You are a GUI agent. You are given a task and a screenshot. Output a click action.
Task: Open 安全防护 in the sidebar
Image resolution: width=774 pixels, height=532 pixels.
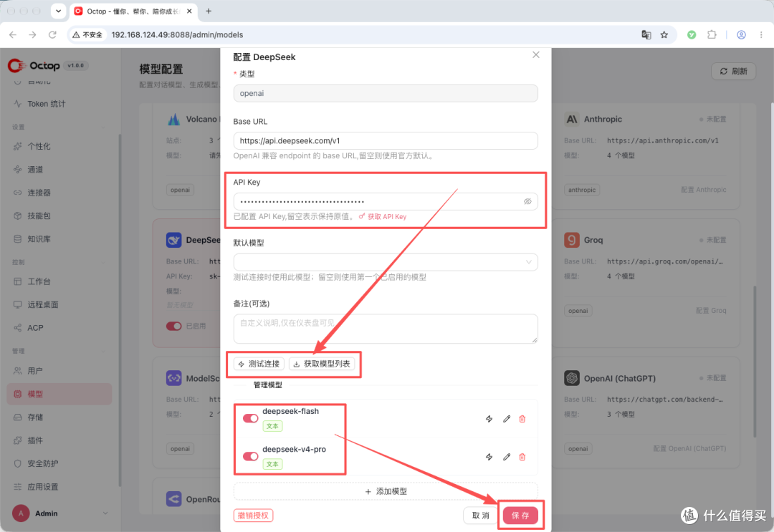tap(59, 463)
